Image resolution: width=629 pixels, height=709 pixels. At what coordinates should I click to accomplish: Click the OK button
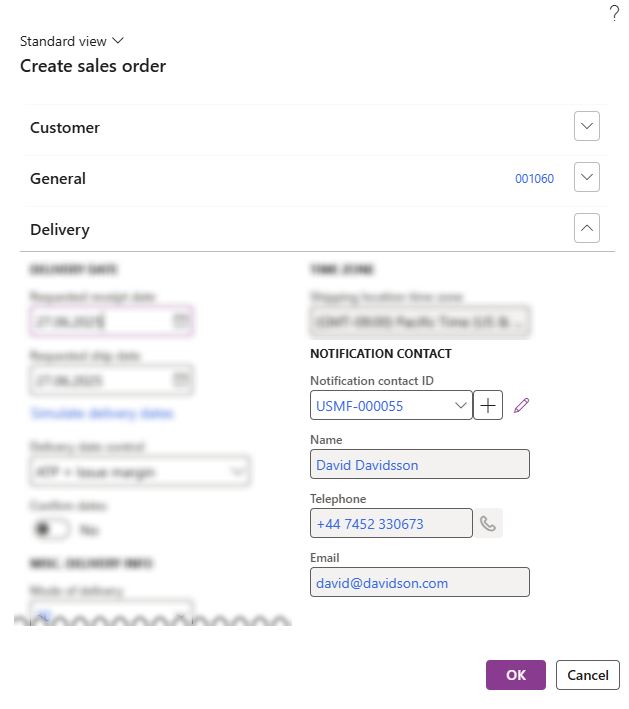point(515,675)
